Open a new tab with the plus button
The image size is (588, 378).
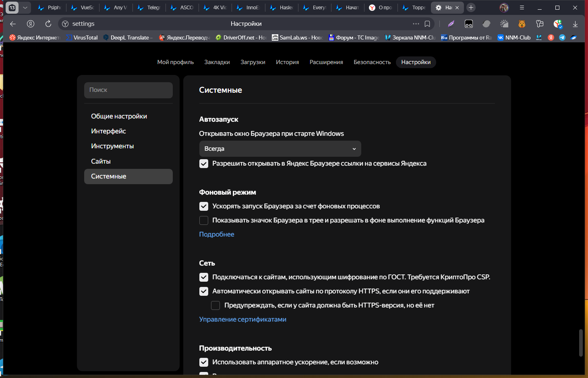(471, 8)
